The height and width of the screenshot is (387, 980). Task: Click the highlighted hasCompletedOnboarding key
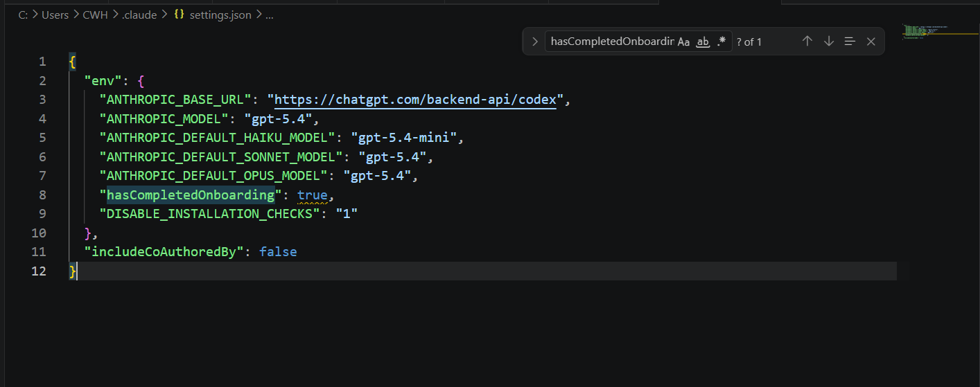point(191,195)
